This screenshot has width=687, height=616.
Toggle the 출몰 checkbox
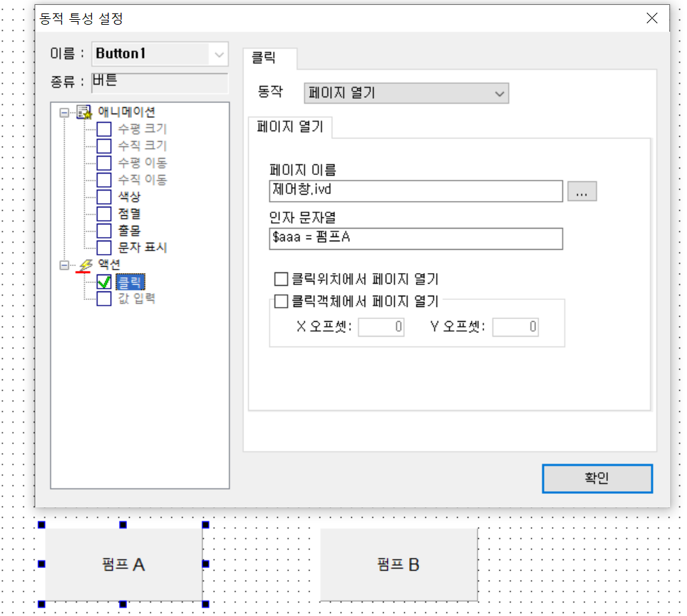(104, 231)
